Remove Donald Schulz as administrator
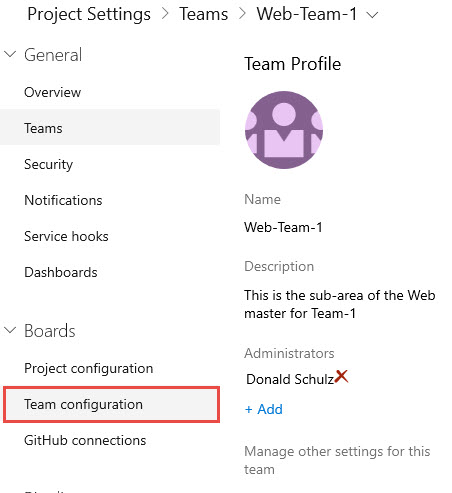 click(341, 377)
